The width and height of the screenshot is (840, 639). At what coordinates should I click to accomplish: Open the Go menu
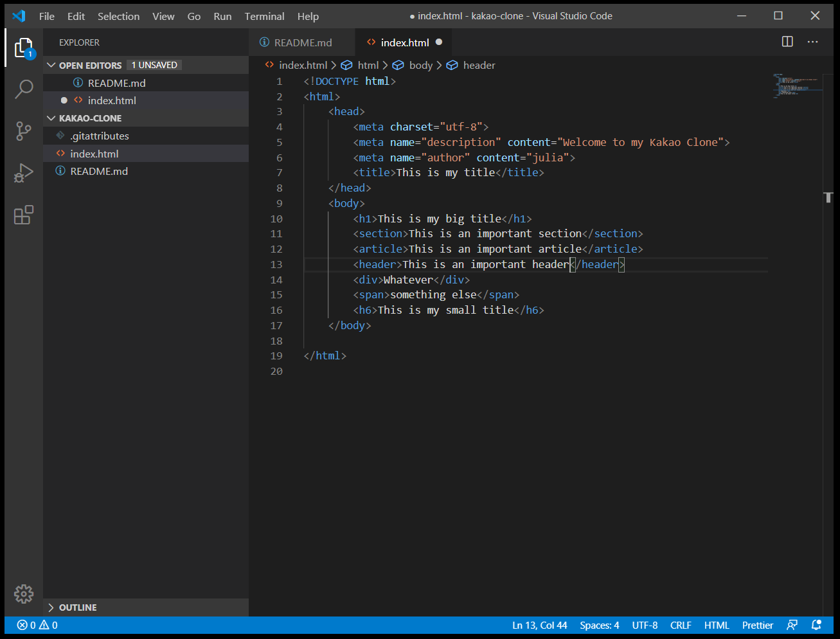(194, 16)
